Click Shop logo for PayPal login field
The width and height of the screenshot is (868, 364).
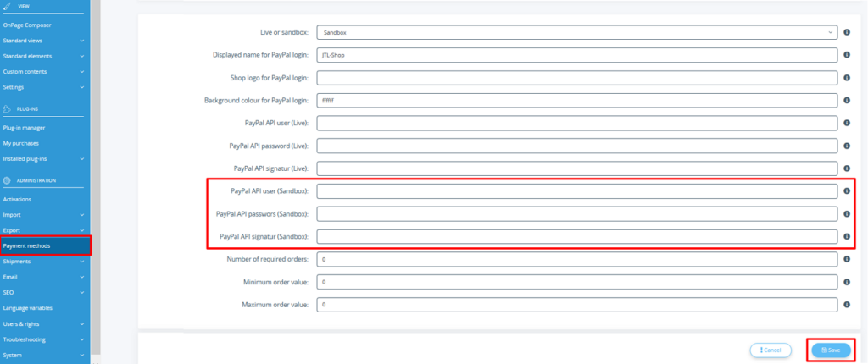576,78
